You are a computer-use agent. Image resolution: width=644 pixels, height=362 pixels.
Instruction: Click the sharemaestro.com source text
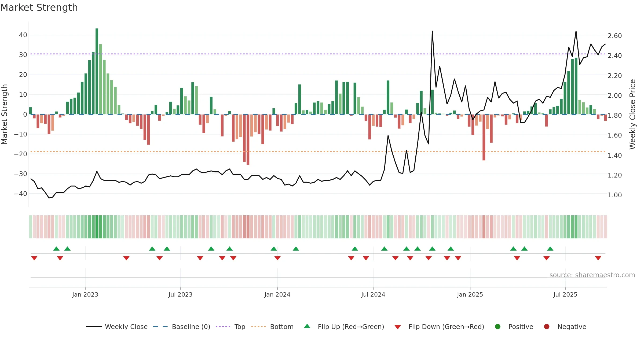pos(592,275)
